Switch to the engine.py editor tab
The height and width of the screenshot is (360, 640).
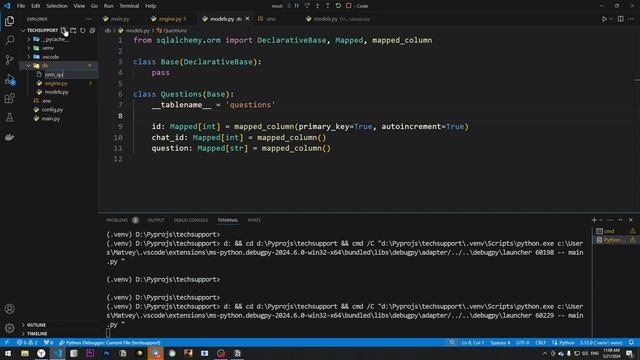click(169, 19)
